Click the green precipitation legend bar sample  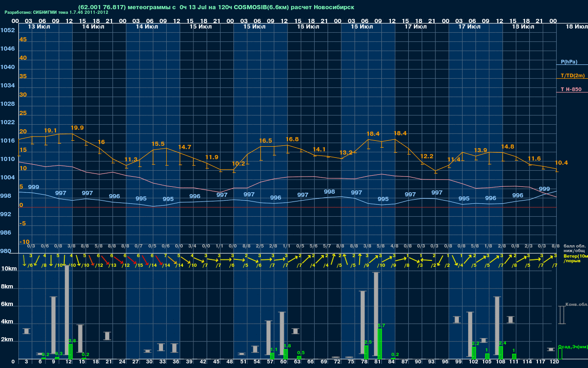(x=560, y=354)
